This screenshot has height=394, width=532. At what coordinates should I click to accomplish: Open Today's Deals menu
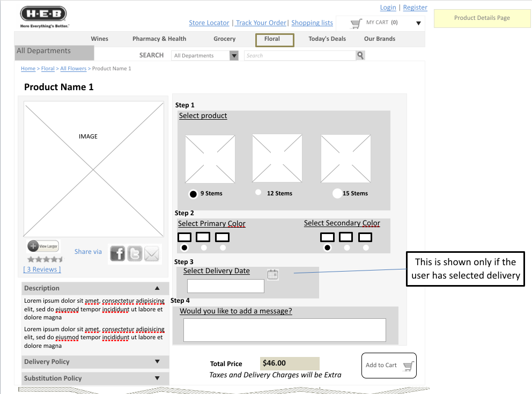327,39
